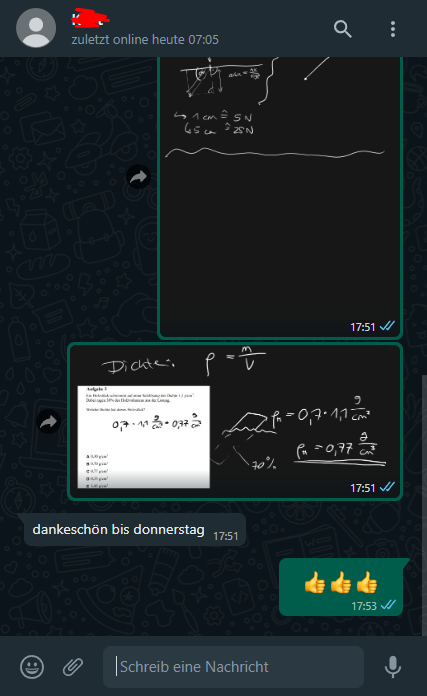
Task: Attach a file with the paperclip icon
Action: tap(73, 666)
